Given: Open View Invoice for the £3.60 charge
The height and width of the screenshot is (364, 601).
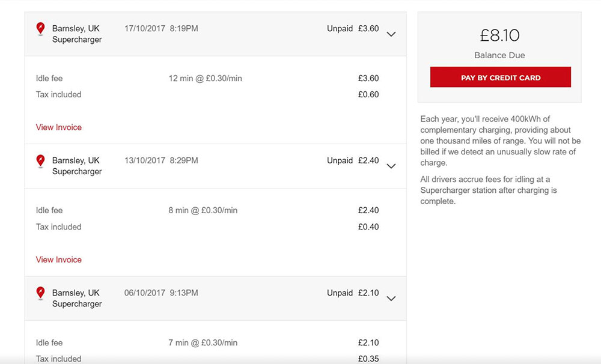Looking at the screenshot, I should coord(59,127).
